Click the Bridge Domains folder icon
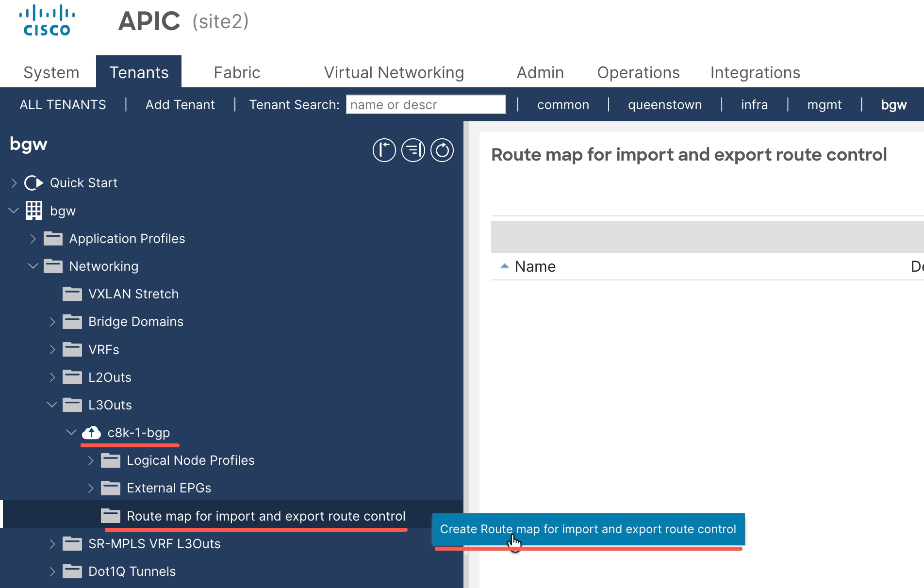Viewport: 924px width, 588px height. tap(72, 321)
